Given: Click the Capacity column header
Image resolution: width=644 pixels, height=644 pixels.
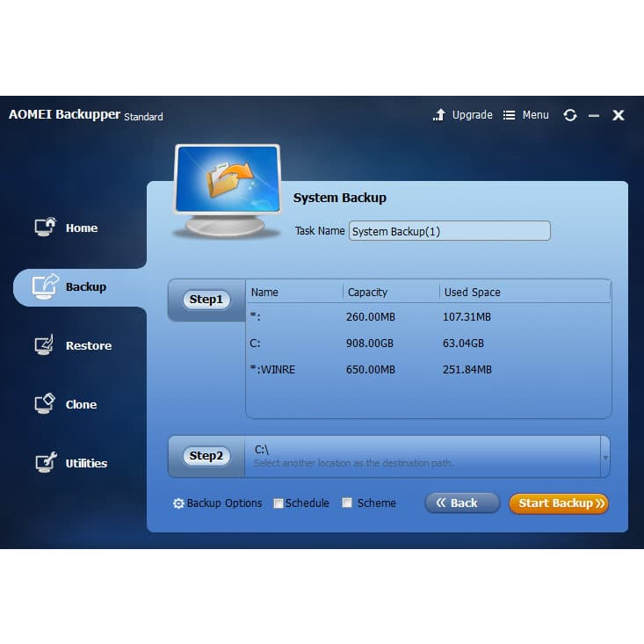Looking at the screenshot, I should [x=367, y=292].
